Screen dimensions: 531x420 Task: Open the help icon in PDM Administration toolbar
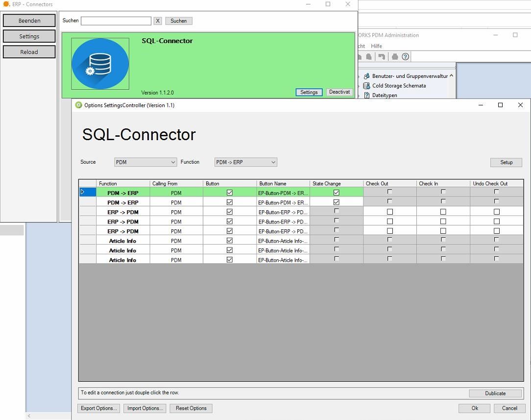[x=405, y=56]
